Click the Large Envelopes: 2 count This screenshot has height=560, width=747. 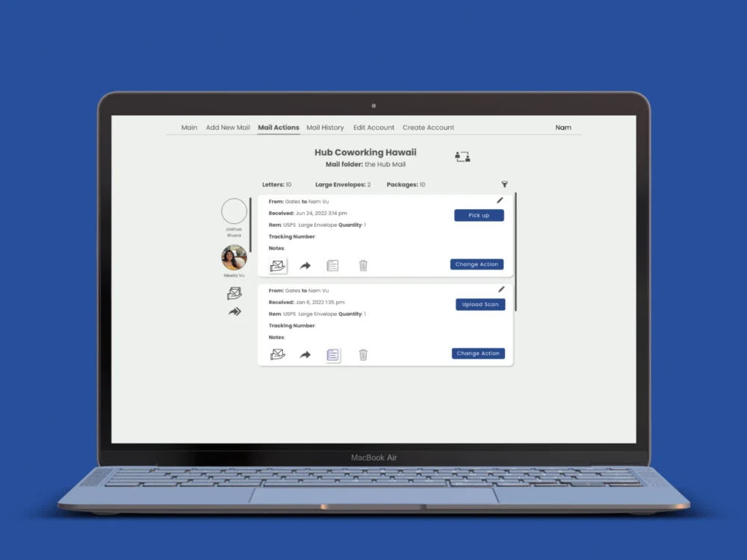(x=343, y=184)
